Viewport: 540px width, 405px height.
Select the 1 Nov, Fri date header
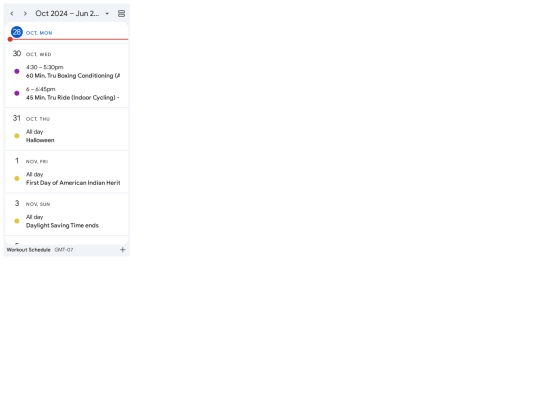(31, 161)
